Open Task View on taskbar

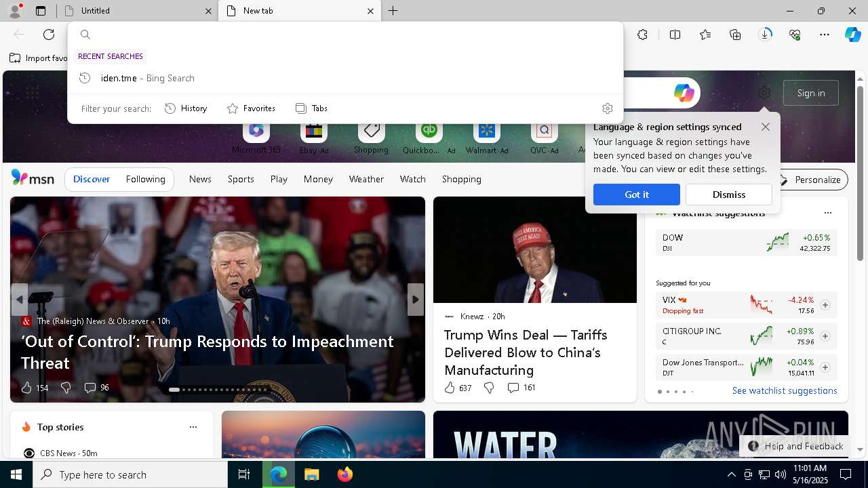[244, 474]
